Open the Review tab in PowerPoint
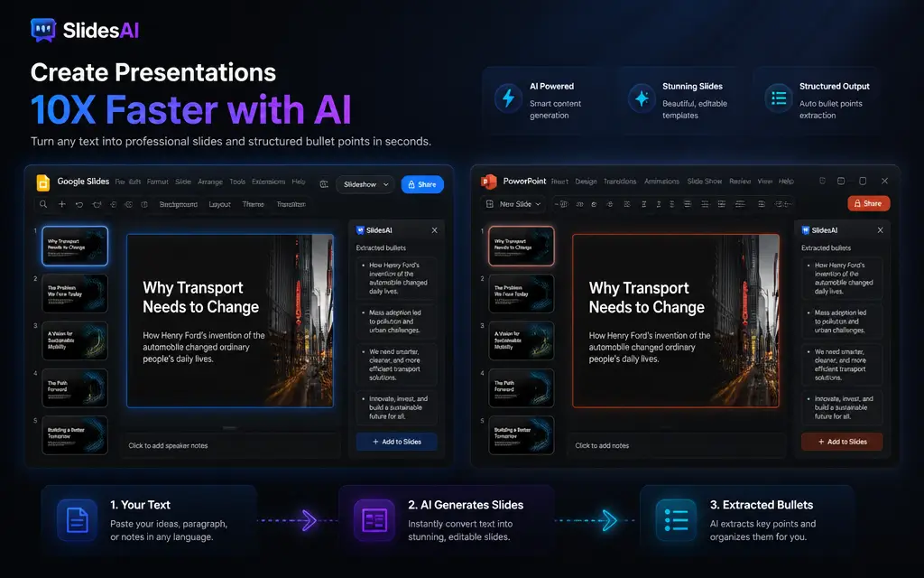924x578 pixels. click(x=740, y=182)
